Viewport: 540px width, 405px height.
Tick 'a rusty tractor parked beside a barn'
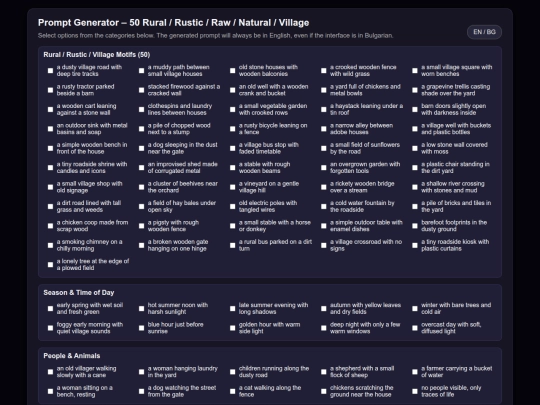tap(51, 90)
